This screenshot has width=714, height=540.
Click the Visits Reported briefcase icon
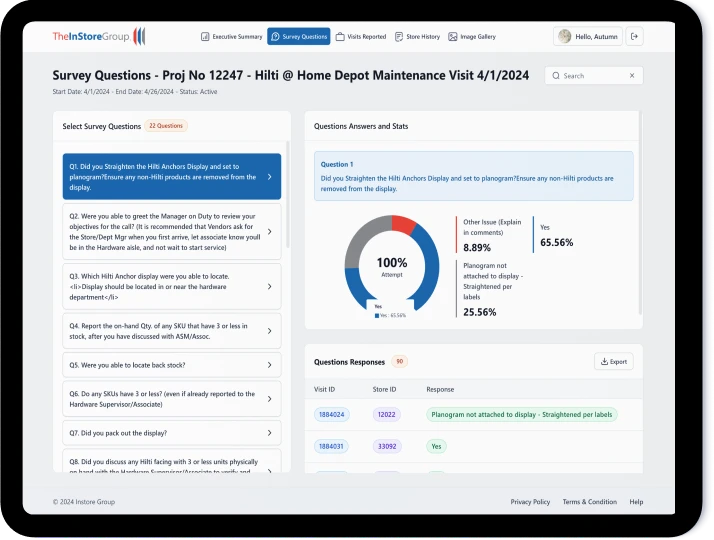click(x=340, y=36)
